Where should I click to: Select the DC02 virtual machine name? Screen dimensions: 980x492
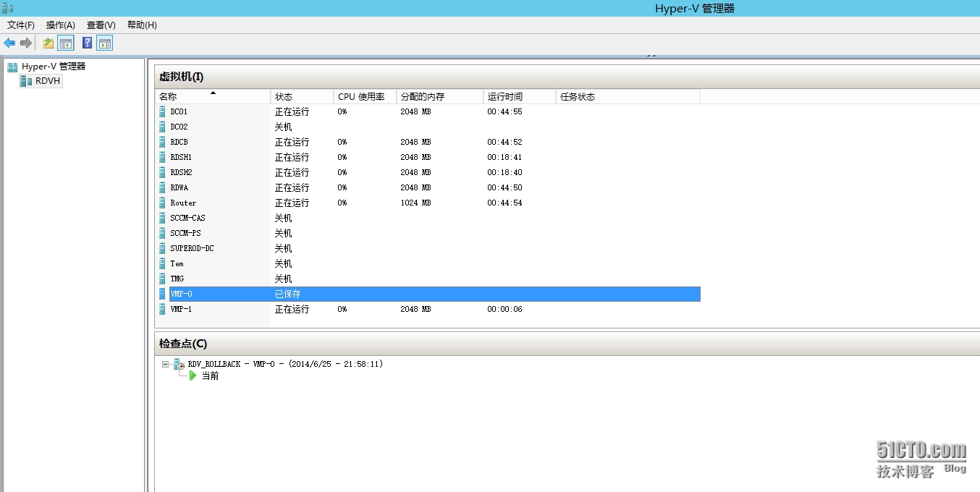(179, 127)
